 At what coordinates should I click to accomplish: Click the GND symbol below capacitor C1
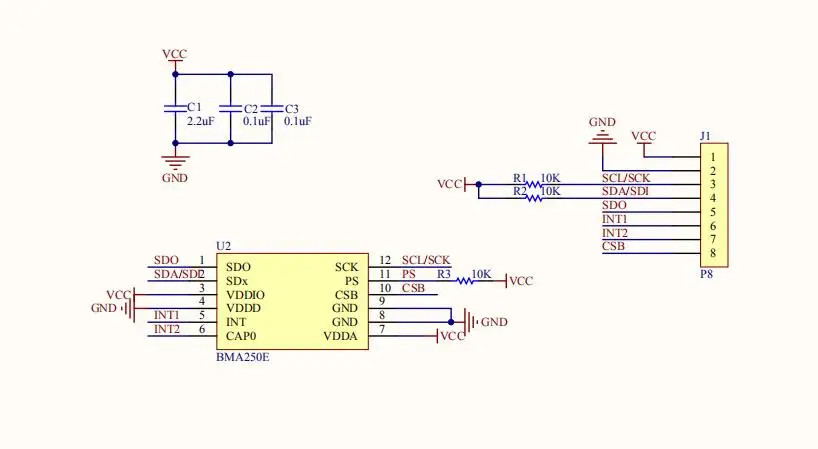click(175, 167)
